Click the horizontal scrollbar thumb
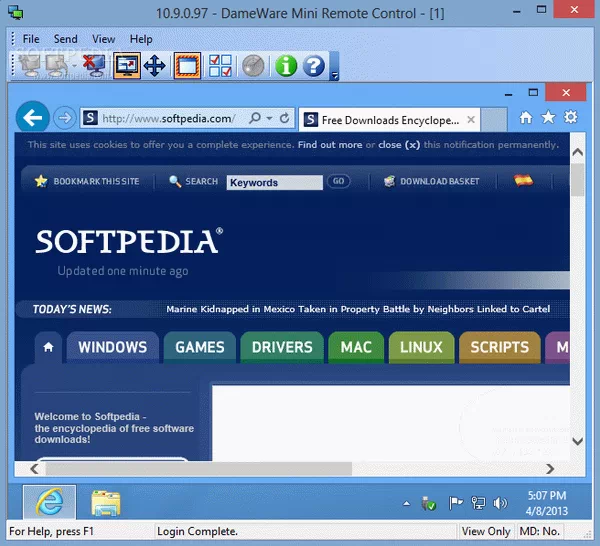This screenshot has height=546, width=600. (x=199, y=469)
